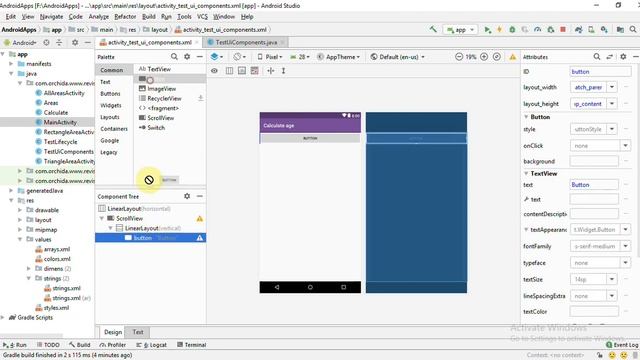The height and width of the screenshot is (360, 640).
Task: Open the AppTheme dropdown
Action: 339,57
